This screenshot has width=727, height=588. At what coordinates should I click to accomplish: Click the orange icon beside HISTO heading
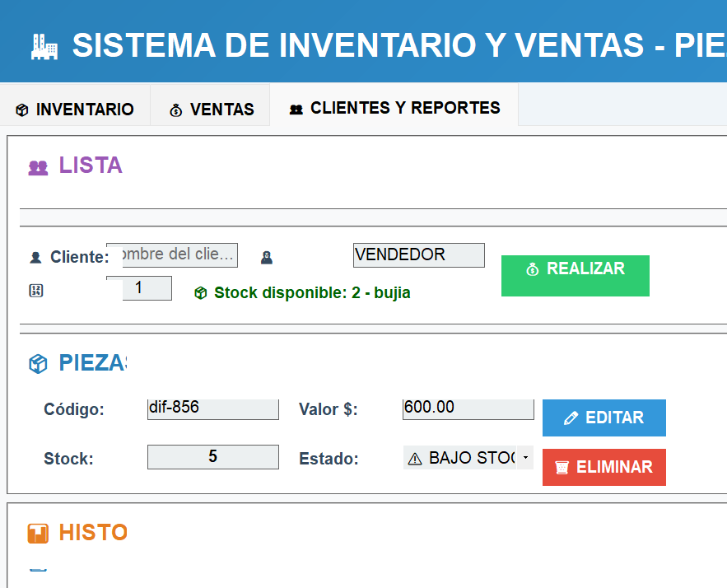tap(38, 534)
